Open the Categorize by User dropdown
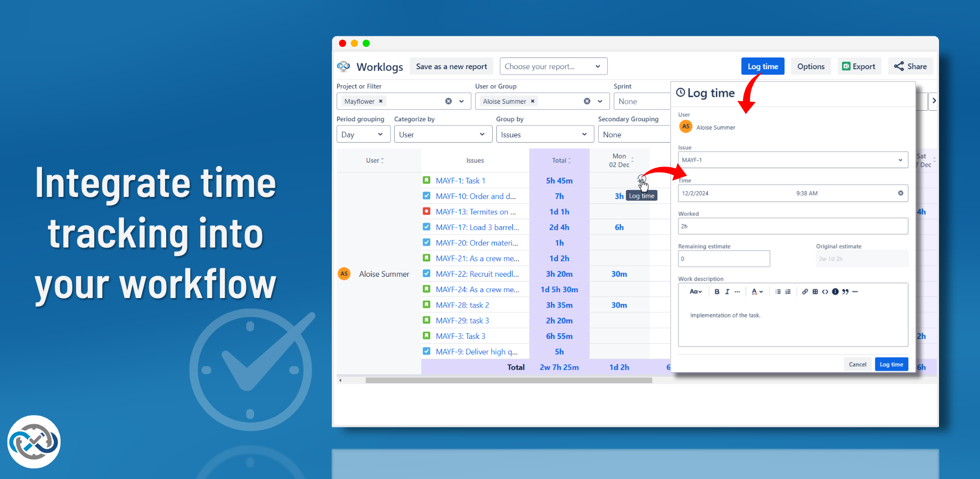 (x=443, y=135)
